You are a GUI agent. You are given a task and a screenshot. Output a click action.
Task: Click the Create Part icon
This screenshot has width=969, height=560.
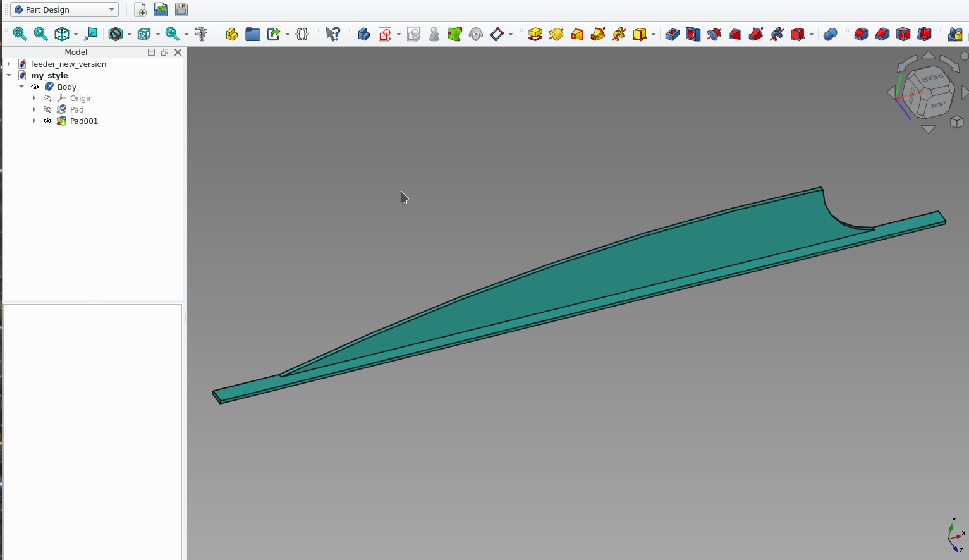(x=232, y=34)
